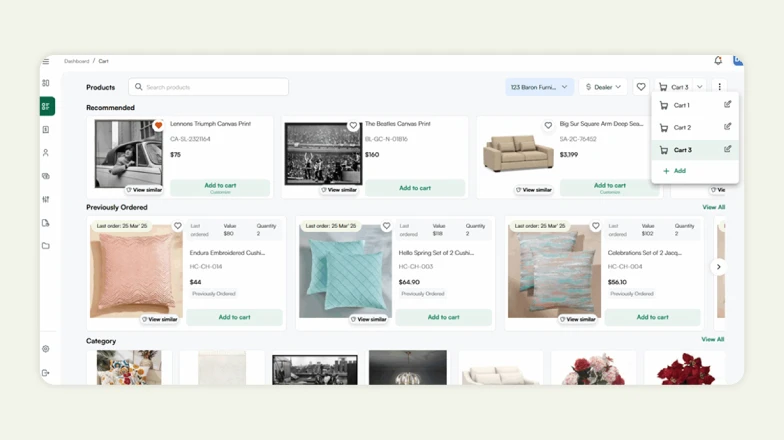Open the wishlist heart in toolbar
Image resolution: width=784 pixels, height=440 pixels.
tap(641, 87)
